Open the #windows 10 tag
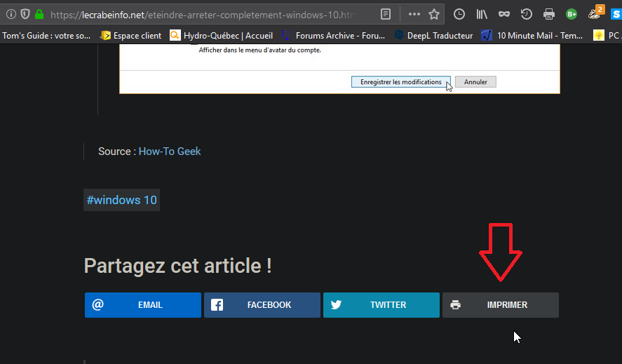 [122, 200]
